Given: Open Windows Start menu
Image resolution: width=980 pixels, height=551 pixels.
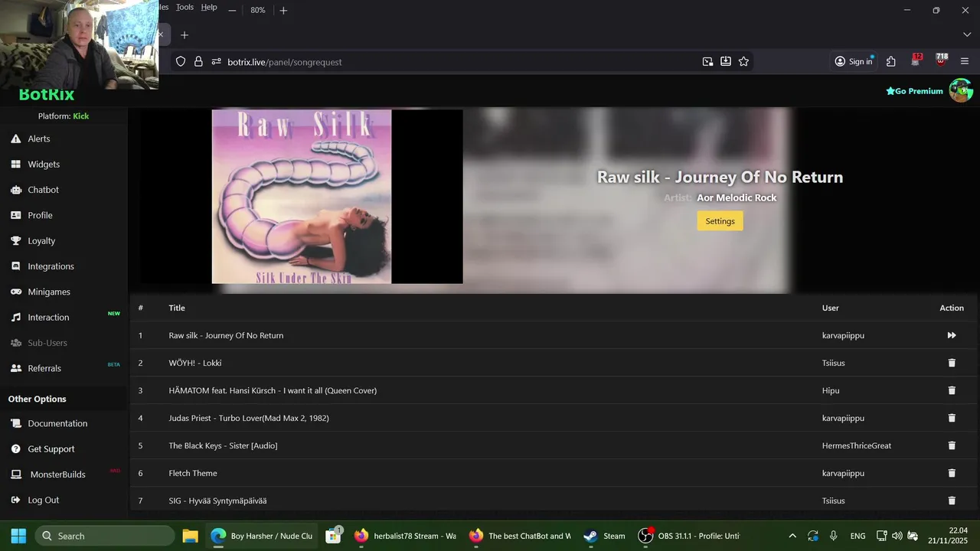Looking at the screenshot, I should [x=18, y=536].
